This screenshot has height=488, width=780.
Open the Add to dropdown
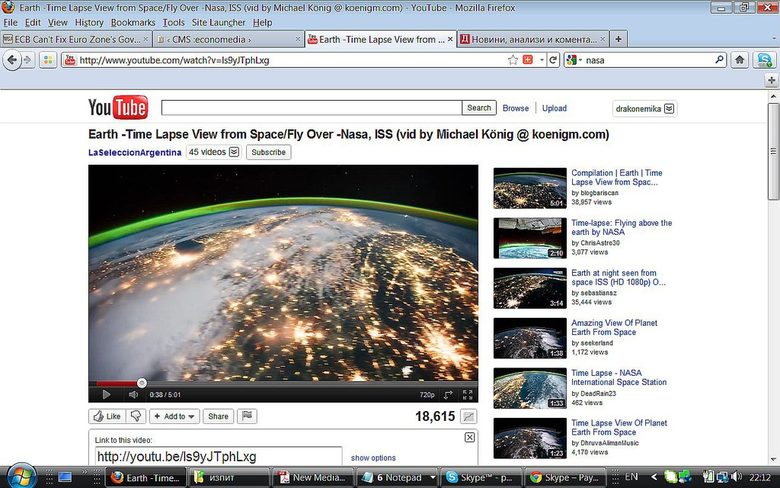[174, 416]
